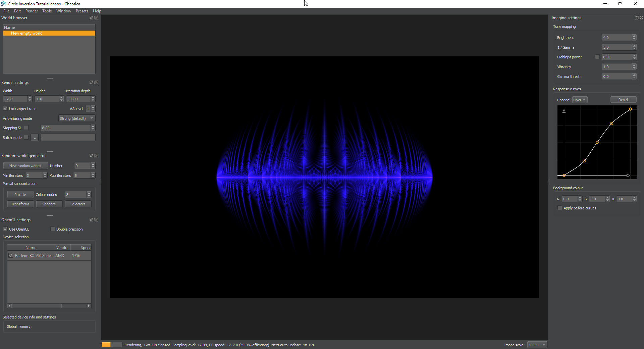The width and height of the screenshot is (644, 349).
Task: Close the Render settings panel
Action: (96, 83)
